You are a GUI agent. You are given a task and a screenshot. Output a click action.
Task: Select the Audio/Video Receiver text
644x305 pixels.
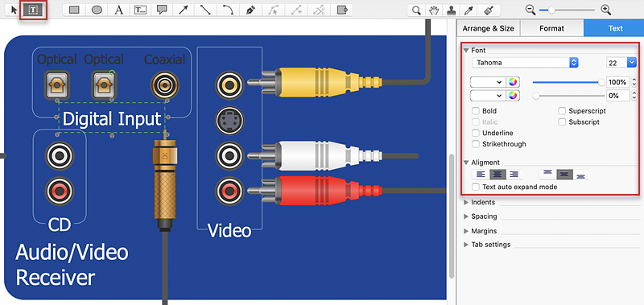[72, 266]
